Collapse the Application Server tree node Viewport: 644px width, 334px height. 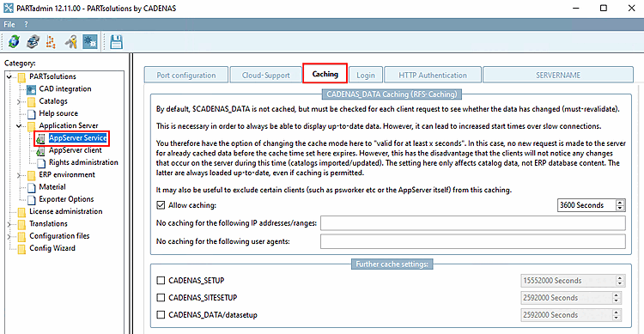(x=19, y=125)
